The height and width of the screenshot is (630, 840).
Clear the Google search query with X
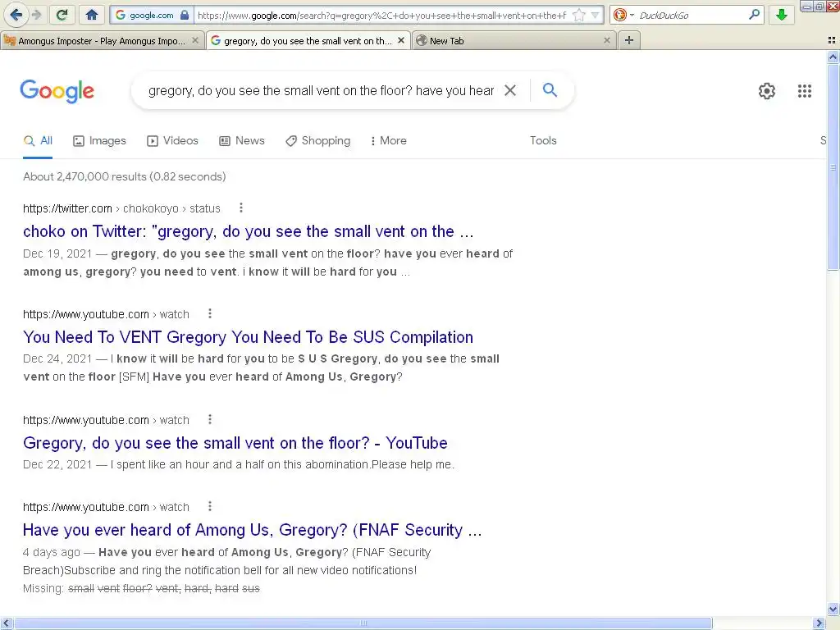coord(510,90)
